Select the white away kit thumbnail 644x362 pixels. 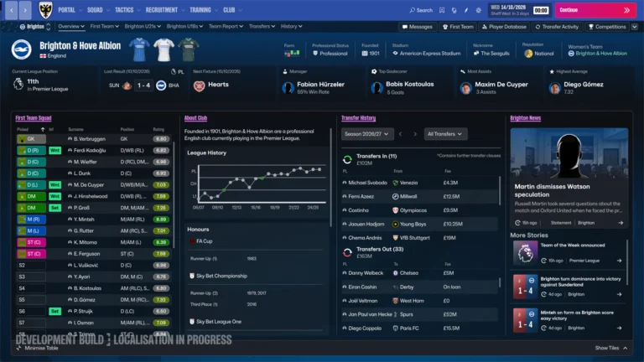[164, 49]
